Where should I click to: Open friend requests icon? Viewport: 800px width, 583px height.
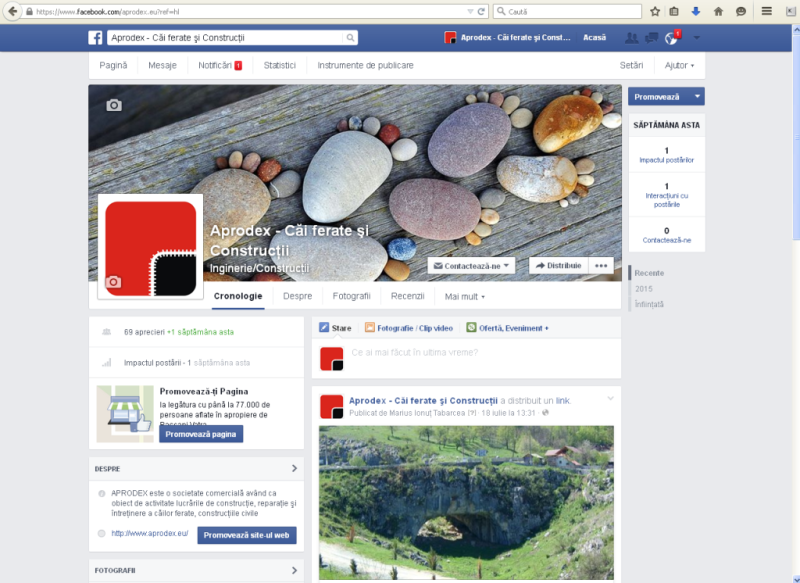pos(631,38)
